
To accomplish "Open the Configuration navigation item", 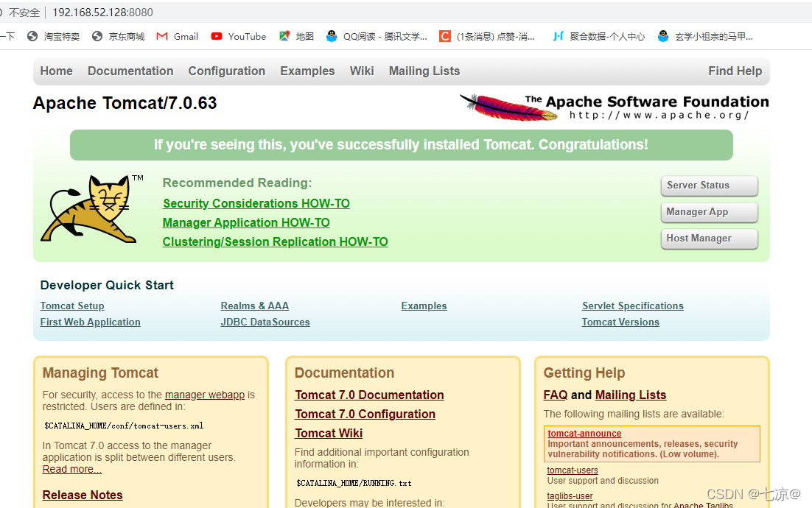I will (x=227, y=71).
